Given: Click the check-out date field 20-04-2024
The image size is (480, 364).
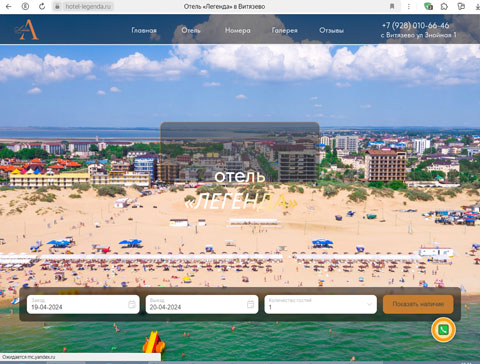Looking at the screenshot, I should click(202, 304).
